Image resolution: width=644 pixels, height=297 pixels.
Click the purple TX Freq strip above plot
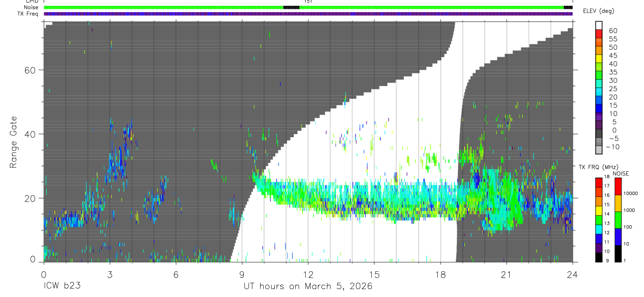pyautogui.click(x=308, y=14)
